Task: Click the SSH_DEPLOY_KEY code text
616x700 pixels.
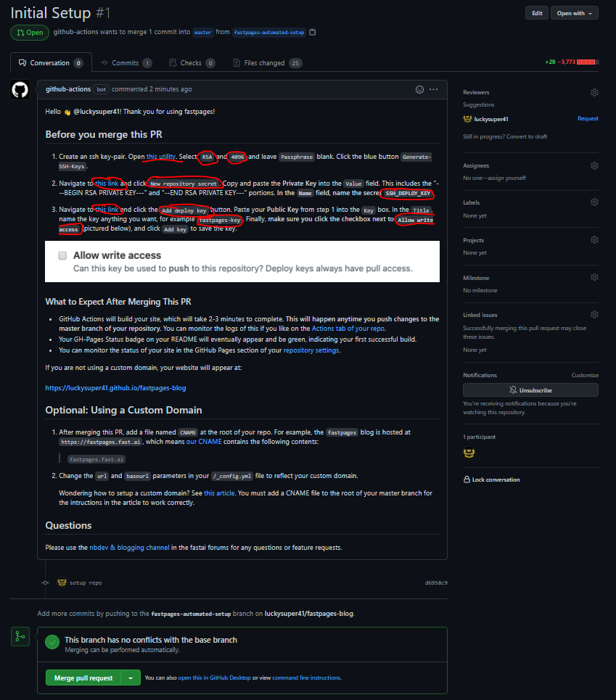Action: [408, 193]
